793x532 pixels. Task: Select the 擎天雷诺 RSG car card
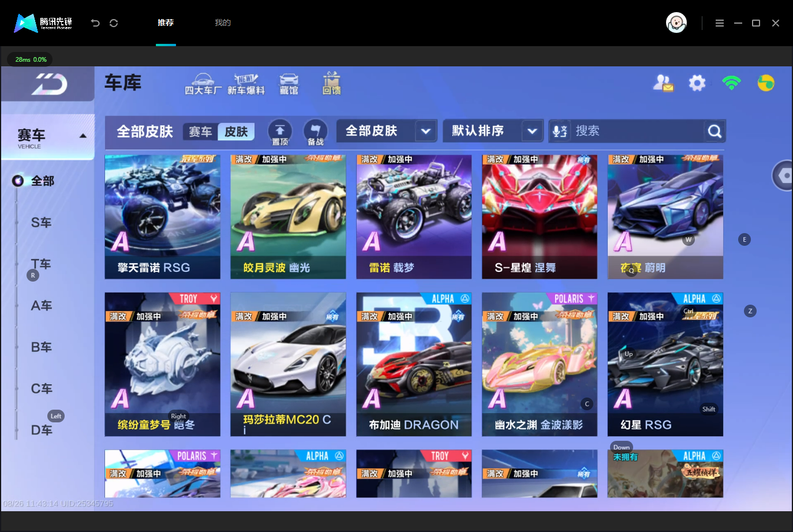(x=163, y=217)
